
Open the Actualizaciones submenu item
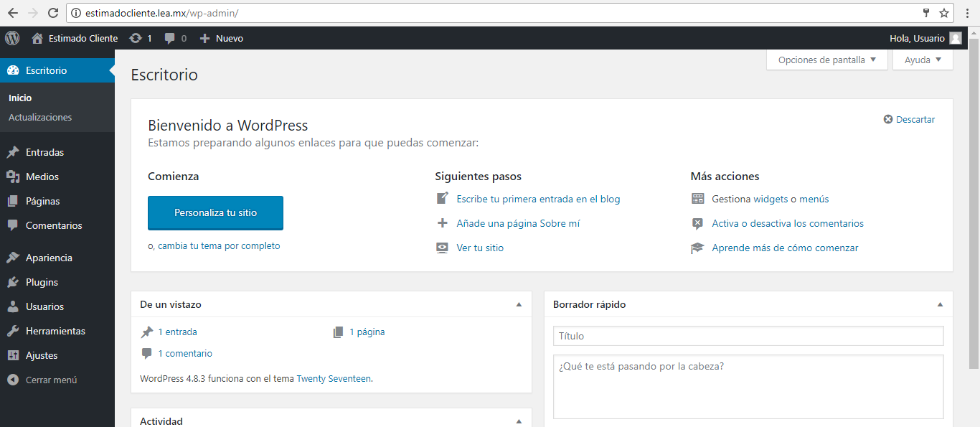tap(40, 117)
